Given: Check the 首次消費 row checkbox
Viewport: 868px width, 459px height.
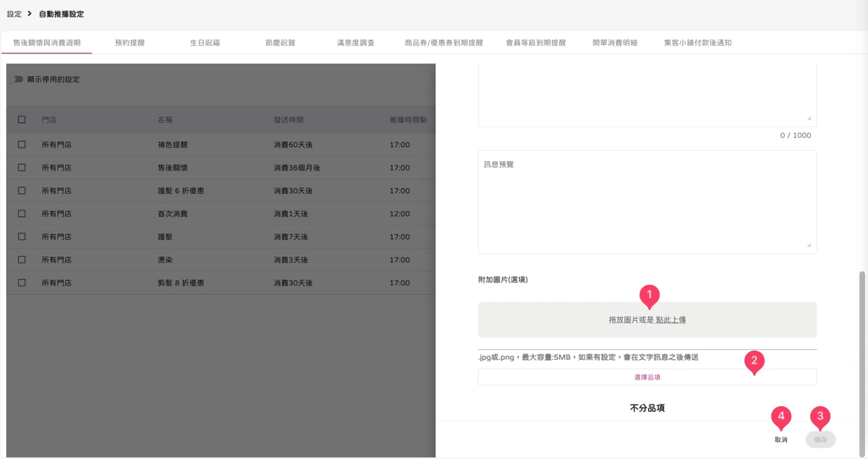Looking at the screenshot, I should tap(22, 213).
